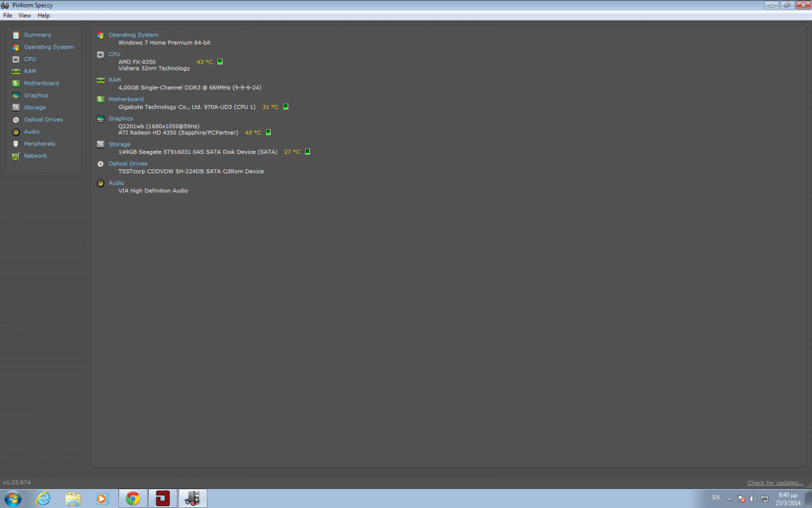The width and height of the screenshot is (812, 508).
Task: Follow the Graphics heading link in summary
Action: click(x=120, y=119)
